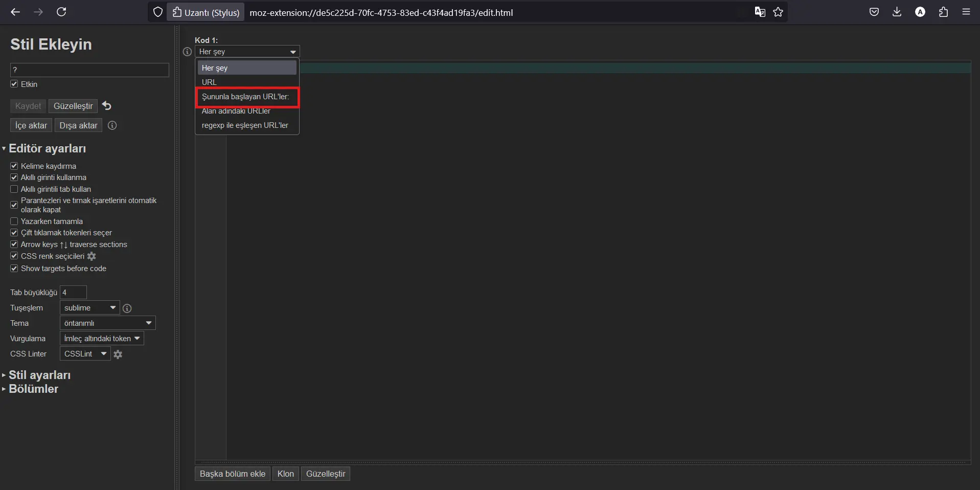
Task: Click the Klon button
Action: 286,474
